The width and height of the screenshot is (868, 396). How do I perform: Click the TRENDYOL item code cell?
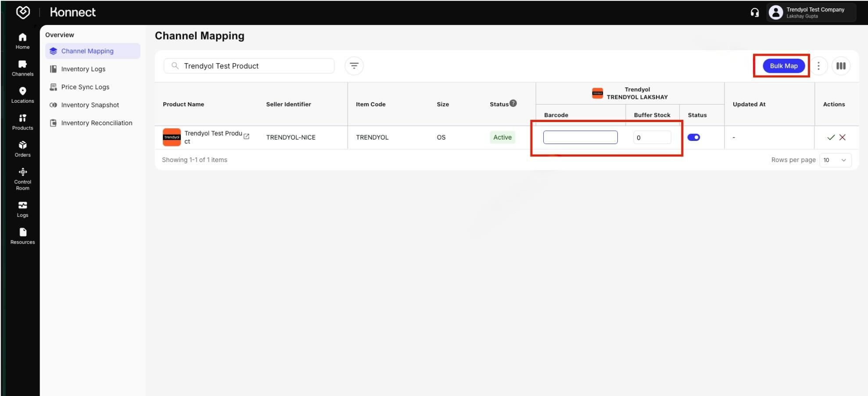[x=372, y=137]
